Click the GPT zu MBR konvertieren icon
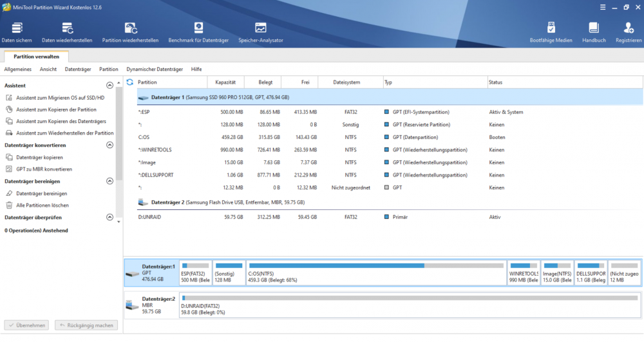This screenshot has height=342, width=644. click(9, 169)
